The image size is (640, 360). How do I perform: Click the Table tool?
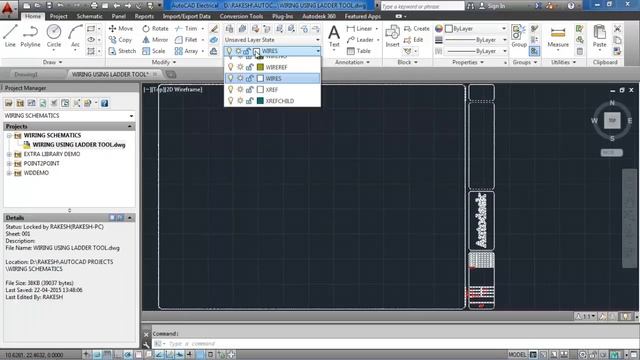pyautogui.click(x=358, y=51)
